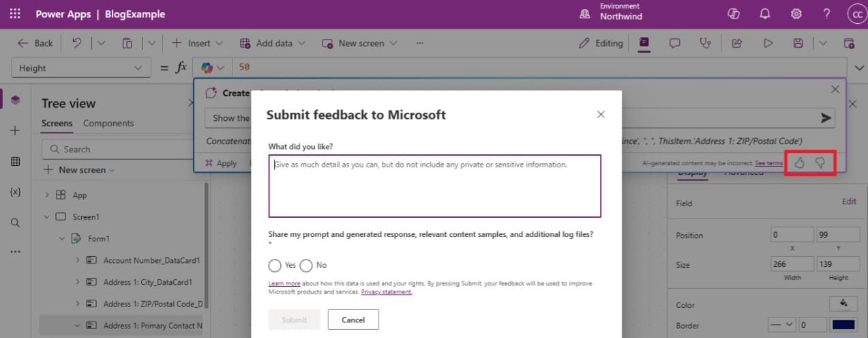868x338 pixels.
Task: Open the Privacy statement link
Action: click(x=387, y=292)
